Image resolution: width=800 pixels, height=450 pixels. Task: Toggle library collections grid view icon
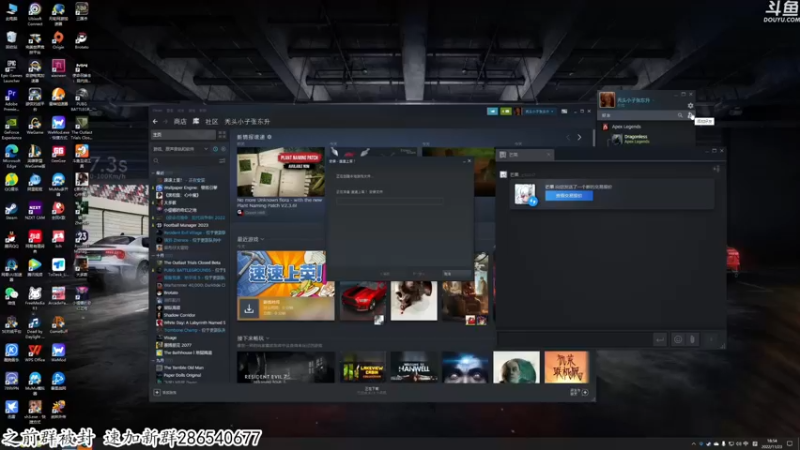pyautogui.click(x=222, y=135)
